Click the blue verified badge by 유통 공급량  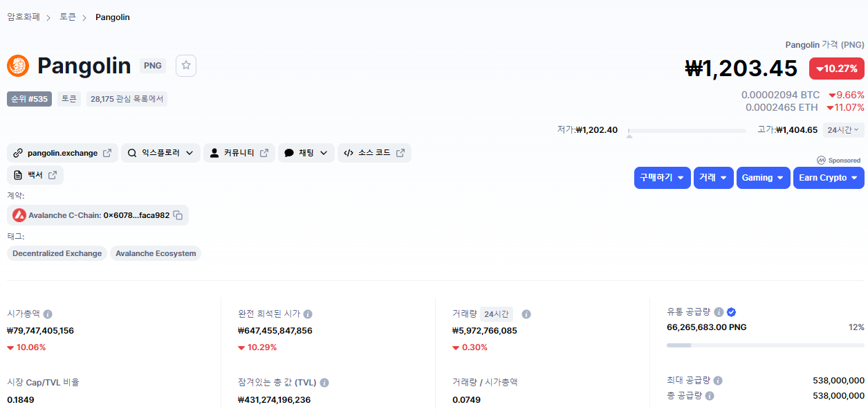731,312
